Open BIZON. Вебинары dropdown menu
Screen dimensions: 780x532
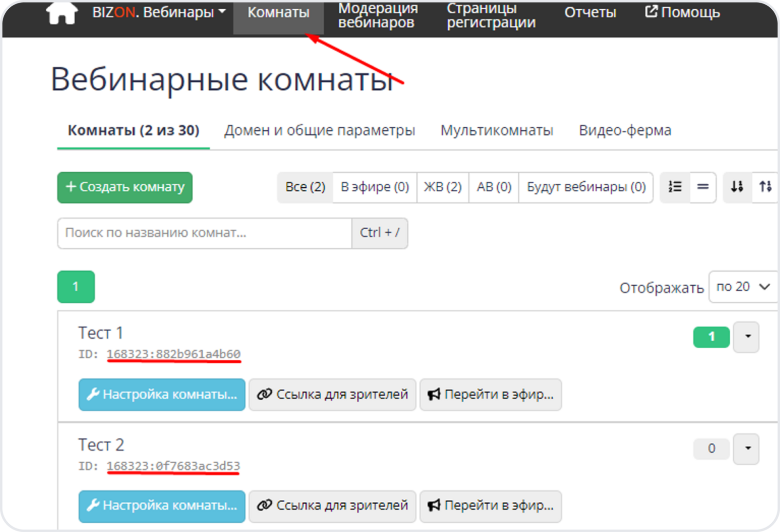(x=159, y=12)
